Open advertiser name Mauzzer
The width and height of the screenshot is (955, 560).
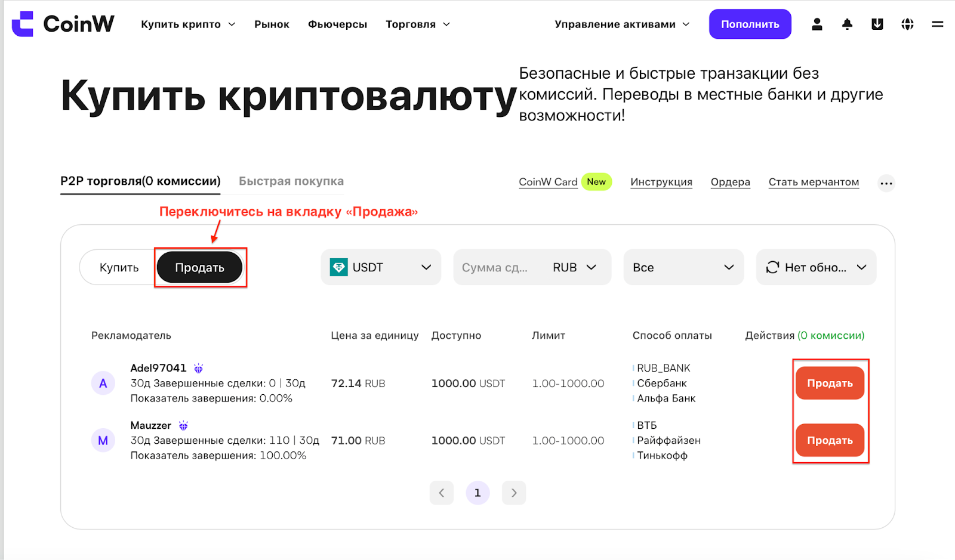click(x=150, y=425)
